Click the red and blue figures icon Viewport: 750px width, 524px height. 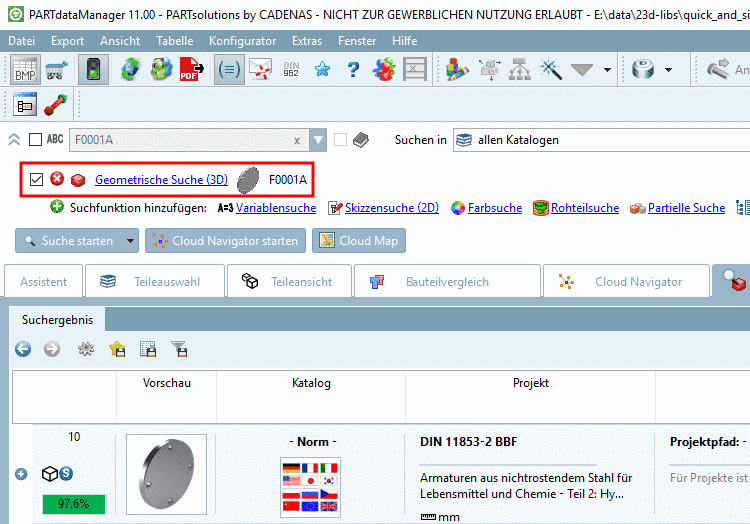(x=384, y=70)
